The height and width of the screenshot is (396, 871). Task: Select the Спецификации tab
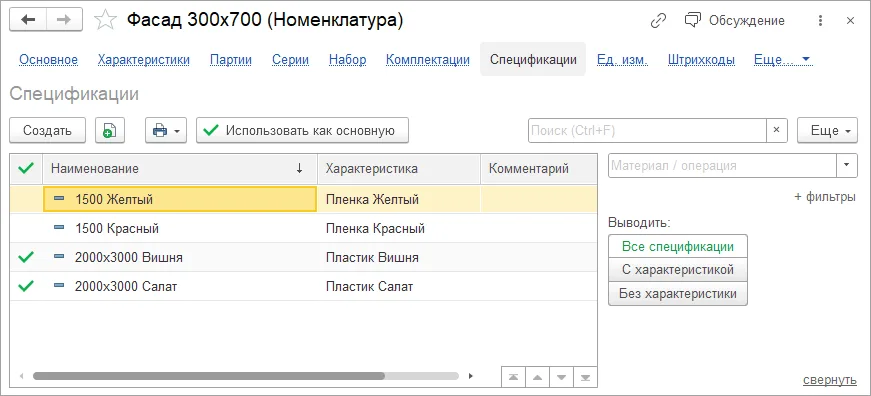click(533, 59)
